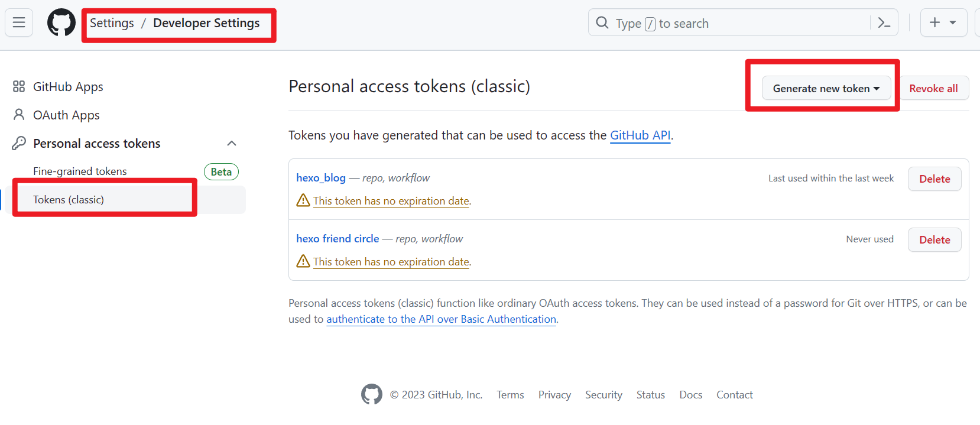Viewport: 980px width, 425px height.
Task: Delete the hexo_blog token
Action: click(x=934, y=179)
